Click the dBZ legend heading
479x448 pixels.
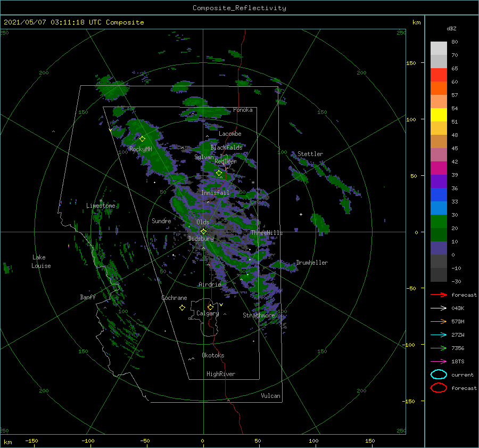pos(451,28)
